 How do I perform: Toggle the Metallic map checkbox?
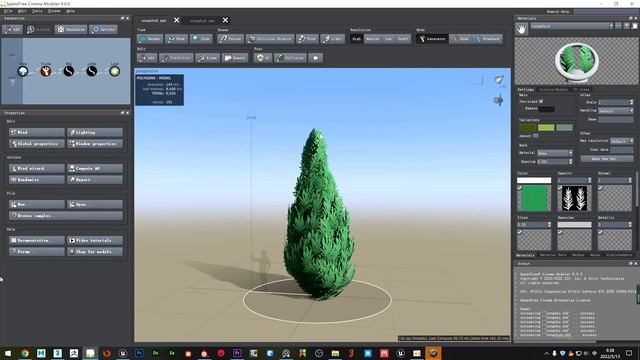click(x=600, y=232)
